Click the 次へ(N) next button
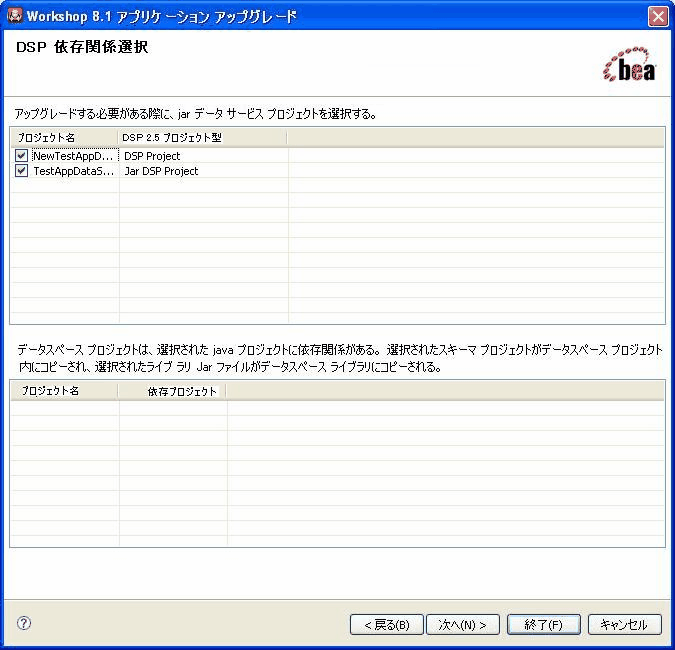Image resolution: width=675 pixels, height=650 pixels. (462, 625)
